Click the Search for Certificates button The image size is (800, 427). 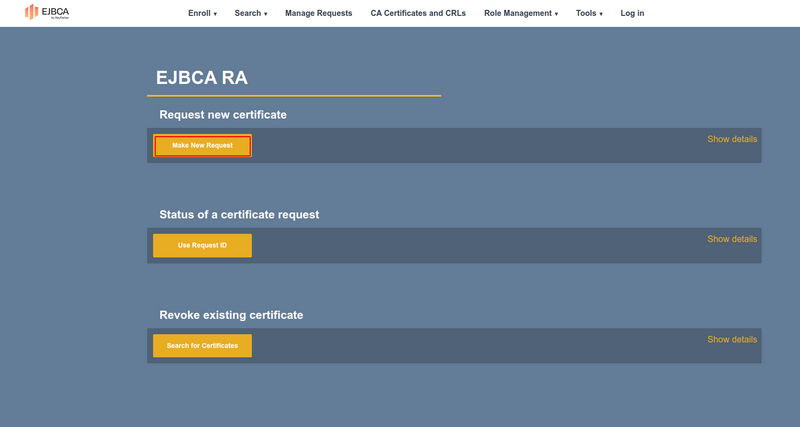coord(203,346)
